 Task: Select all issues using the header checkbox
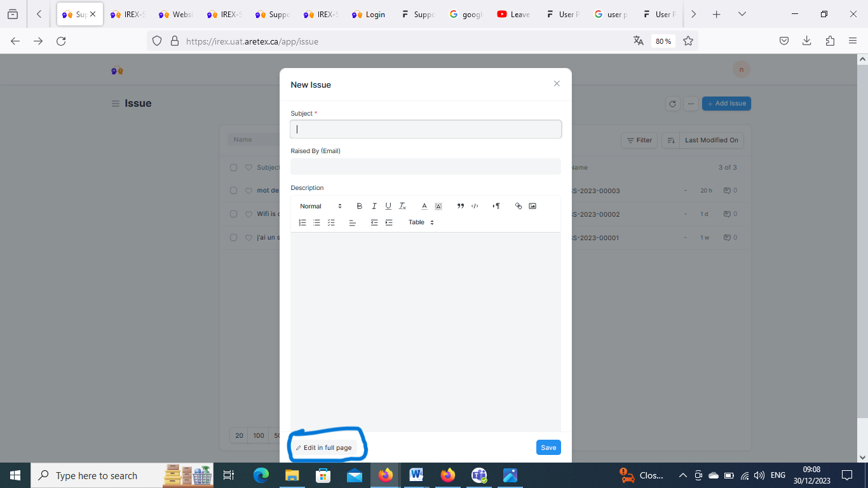pos(233,168)
